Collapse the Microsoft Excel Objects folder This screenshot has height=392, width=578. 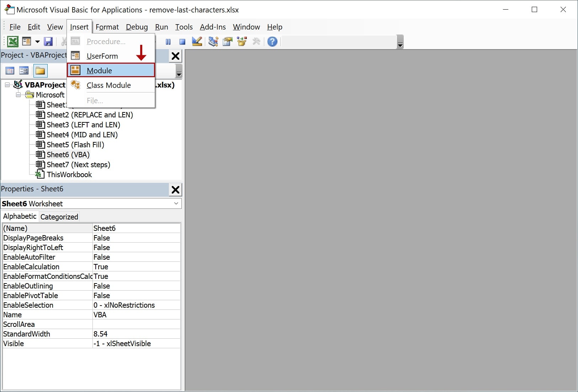tap(18, 95)
